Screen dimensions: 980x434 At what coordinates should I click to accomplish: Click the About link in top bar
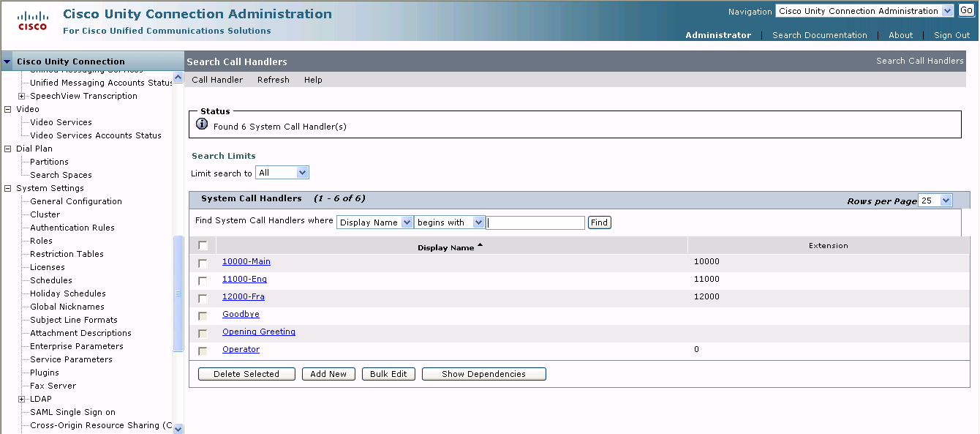(x=900, y=35)
